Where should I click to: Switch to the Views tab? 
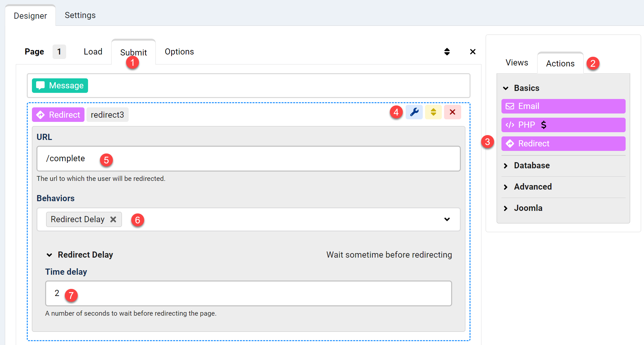click(x=517, y=63)
